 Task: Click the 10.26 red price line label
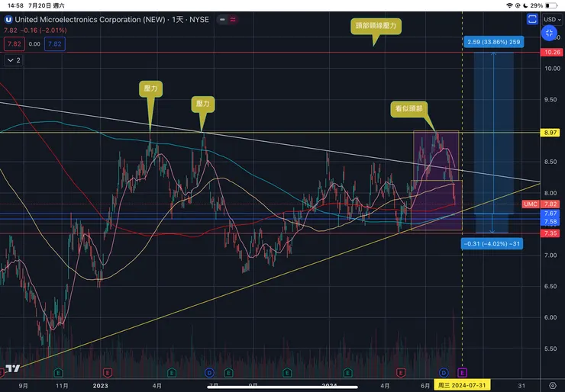tap(552, 53)
